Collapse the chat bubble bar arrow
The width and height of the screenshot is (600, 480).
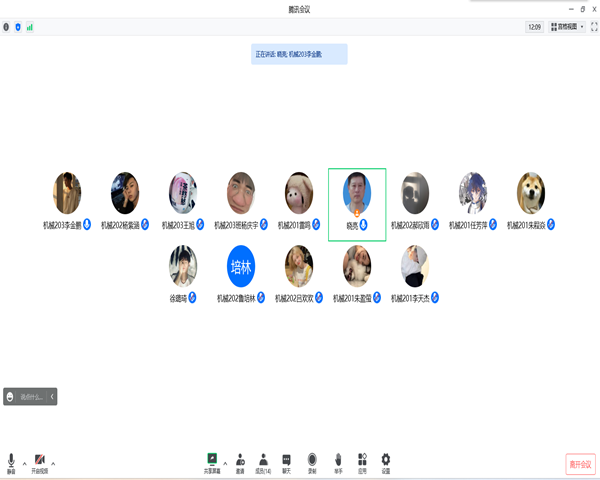pos(52,397)
